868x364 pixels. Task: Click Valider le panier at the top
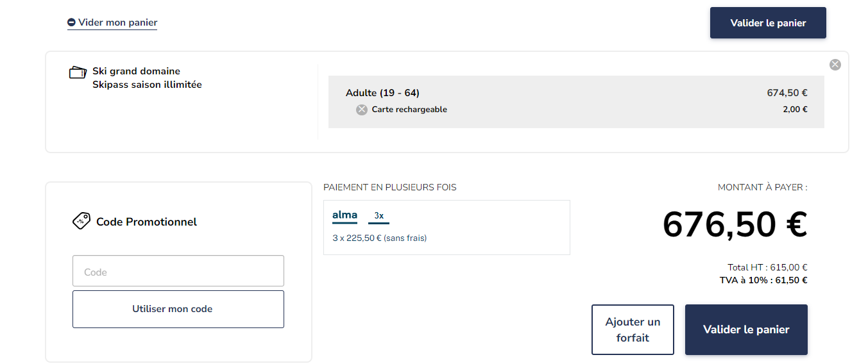tap(768, 23)
